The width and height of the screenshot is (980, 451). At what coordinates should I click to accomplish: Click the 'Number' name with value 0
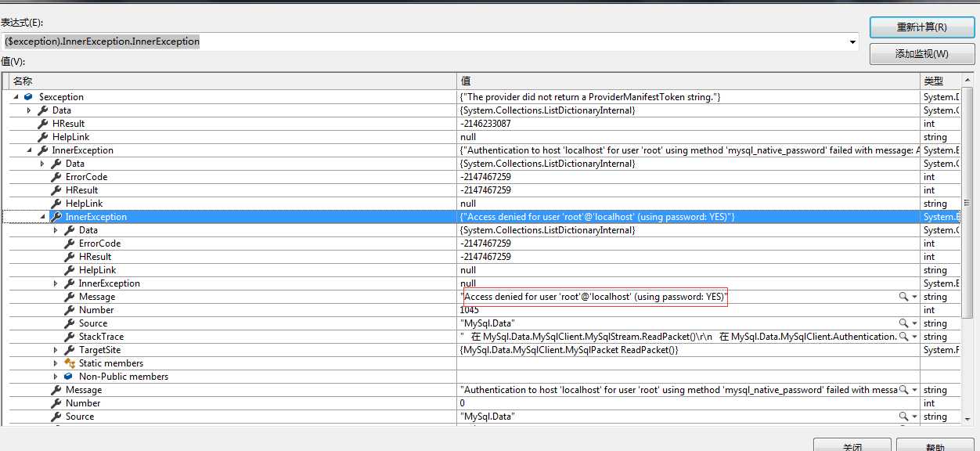tap(83, 403)
